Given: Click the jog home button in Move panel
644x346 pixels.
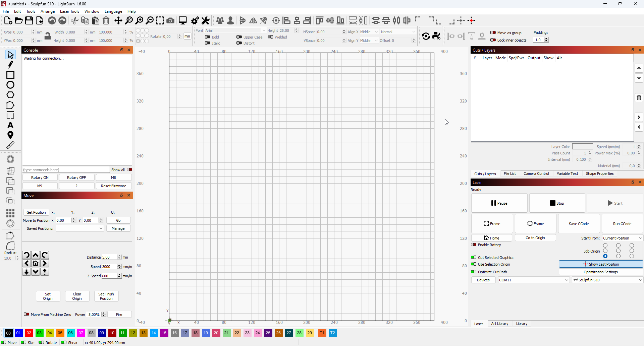Looking at the screenshot, I should click(x=36, y=264).
